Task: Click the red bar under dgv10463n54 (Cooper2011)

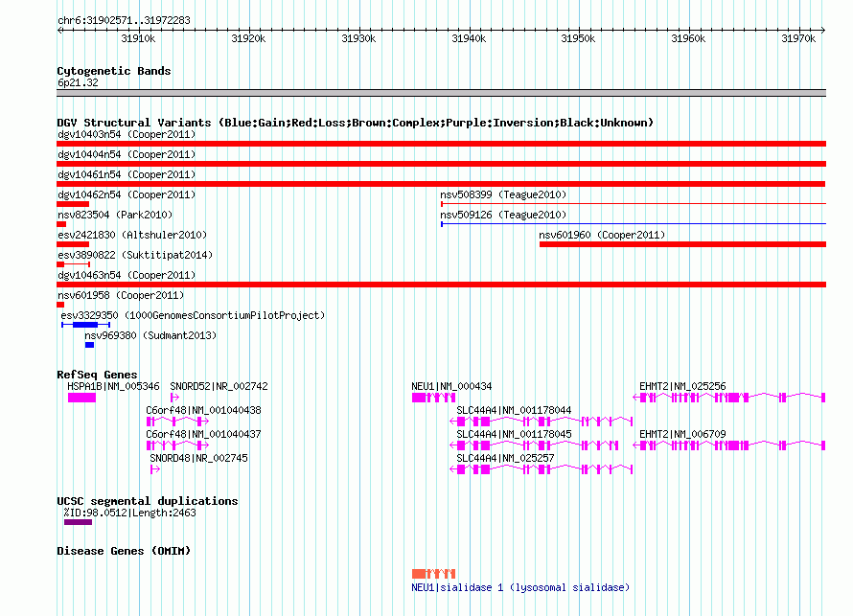Action: click(441, 285)
